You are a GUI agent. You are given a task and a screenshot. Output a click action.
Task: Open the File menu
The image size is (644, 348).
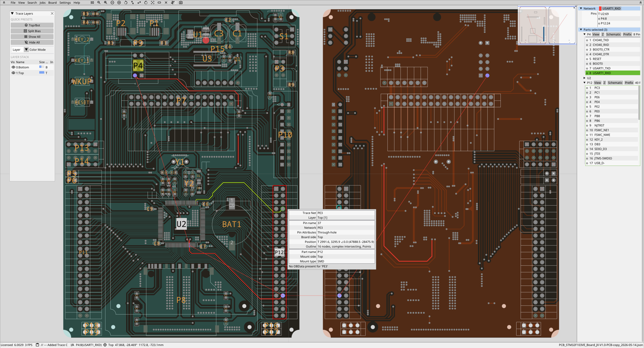coord(13,3)
